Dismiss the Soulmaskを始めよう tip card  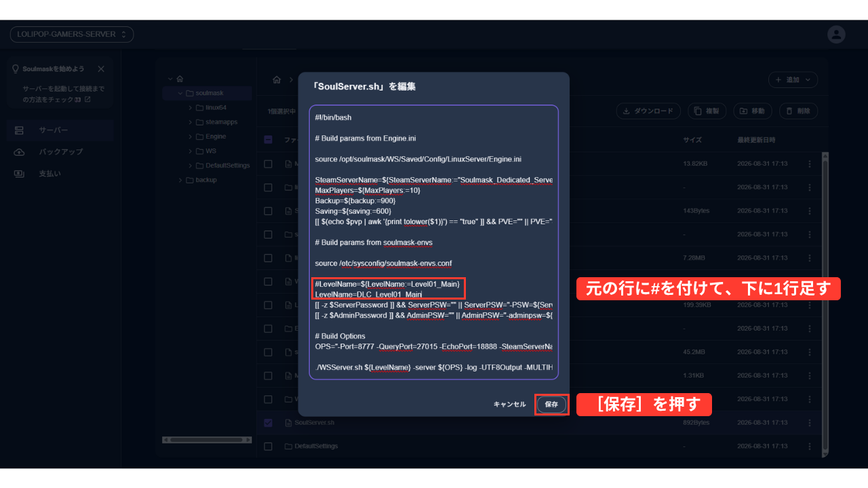tap(101, 68)
